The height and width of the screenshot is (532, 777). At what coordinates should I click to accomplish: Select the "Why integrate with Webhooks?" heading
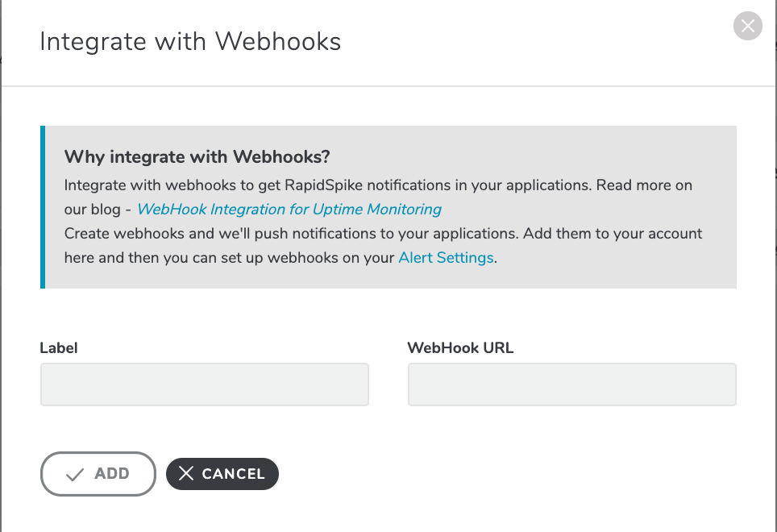[197, 156]
